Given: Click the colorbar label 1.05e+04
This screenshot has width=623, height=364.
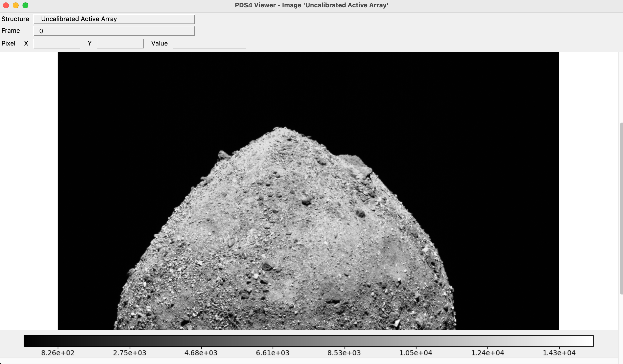Looking at the screenshot, I should coord(416,353).
